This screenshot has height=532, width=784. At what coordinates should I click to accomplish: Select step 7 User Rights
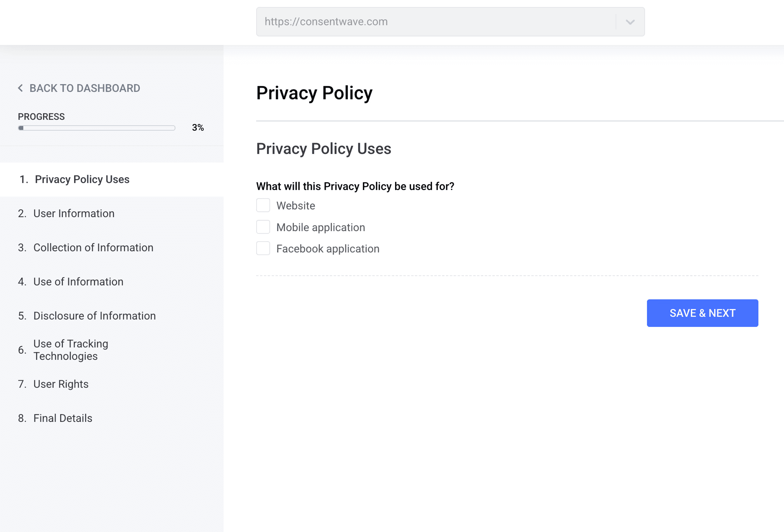[x=61, y=384]
